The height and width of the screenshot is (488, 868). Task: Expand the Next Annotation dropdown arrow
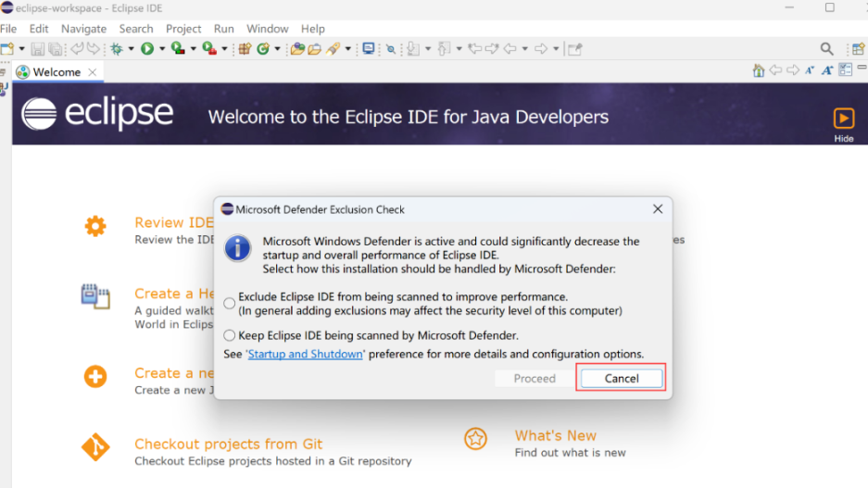pyautogui.click(x=428, y=49)
